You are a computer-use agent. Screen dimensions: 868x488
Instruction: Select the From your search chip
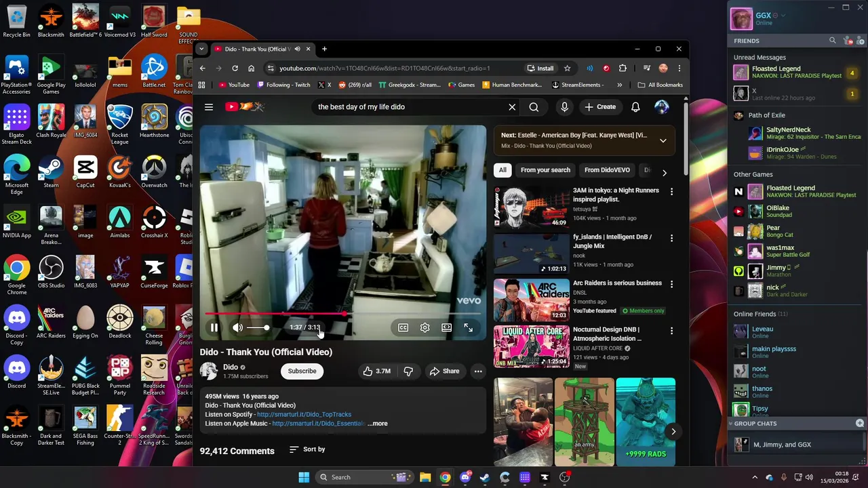(545, 170)
